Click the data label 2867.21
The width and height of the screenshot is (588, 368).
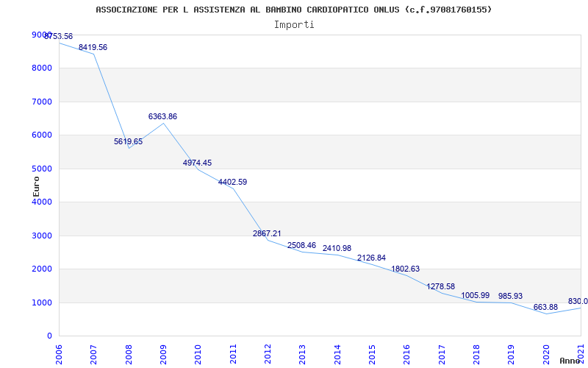(x=267, y=233)
